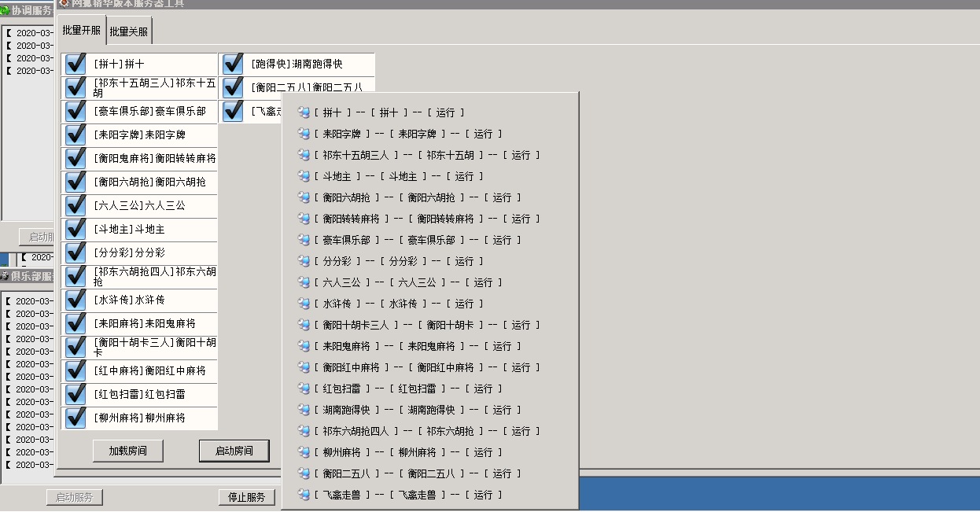Click the icon beside 飞禽走兽 menu entry
This screenshot has height=512, width=980.
coord(304,495)
